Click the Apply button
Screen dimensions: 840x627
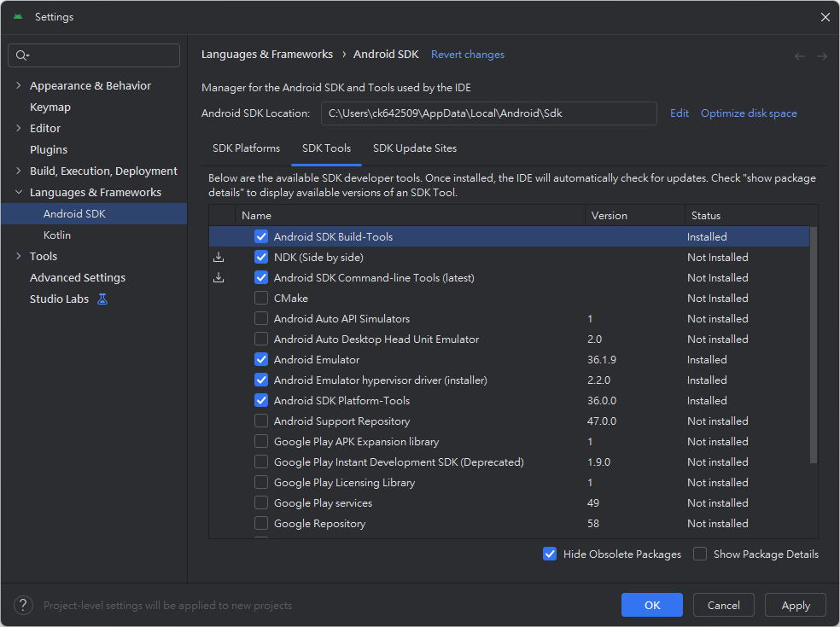tap(795, 605)
